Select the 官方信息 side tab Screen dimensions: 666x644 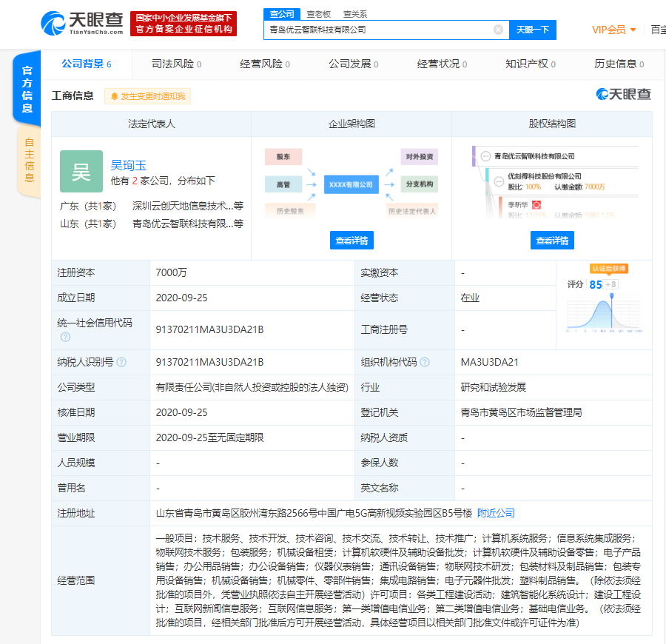(27, 90)
